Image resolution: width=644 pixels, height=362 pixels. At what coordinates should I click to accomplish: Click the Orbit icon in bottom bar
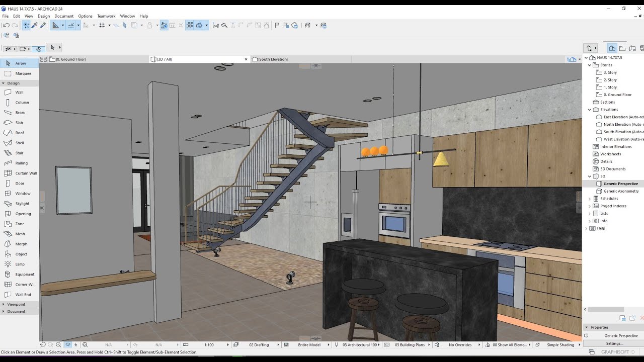pyautogui.click(x=67, y=345)
